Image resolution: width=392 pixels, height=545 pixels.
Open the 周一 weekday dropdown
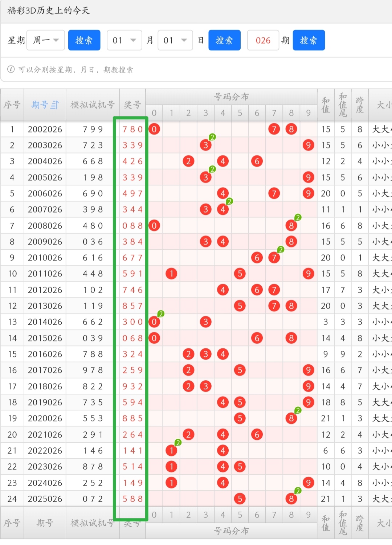[x=46, y=40]
